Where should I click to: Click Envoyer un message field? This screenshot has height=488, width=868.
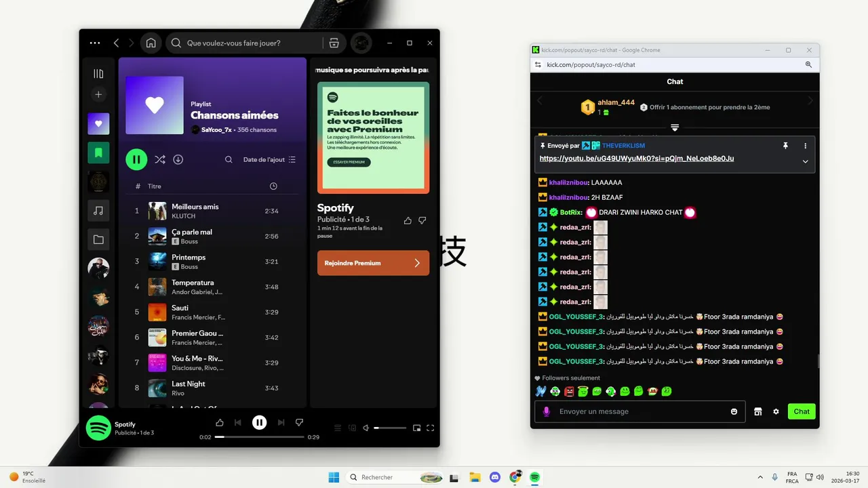click(640, 411)
